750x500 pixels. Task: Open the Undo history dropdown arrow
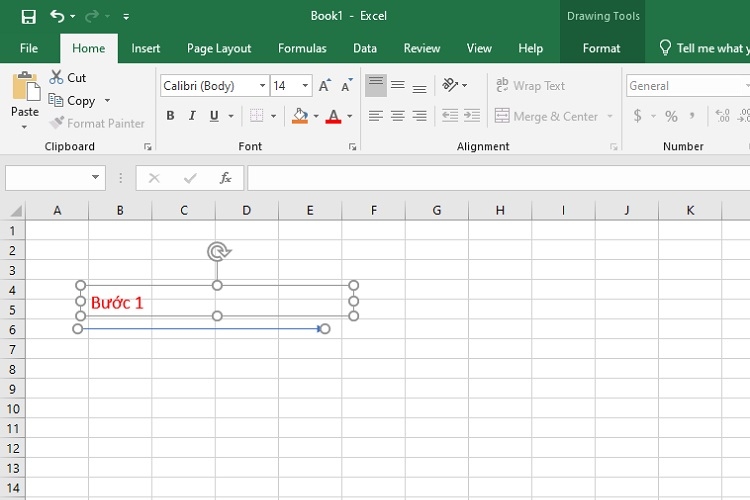tap(73, 17)
